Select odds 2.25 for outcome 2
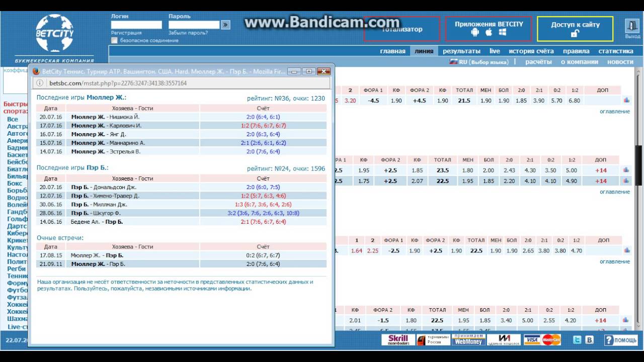644x362 pixels. (372, 251)
